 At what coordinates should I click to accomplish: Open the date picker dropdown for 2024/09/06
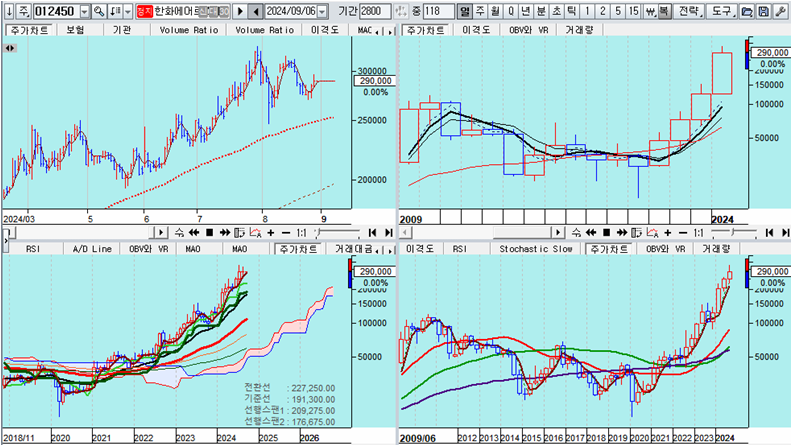point(323,11)
